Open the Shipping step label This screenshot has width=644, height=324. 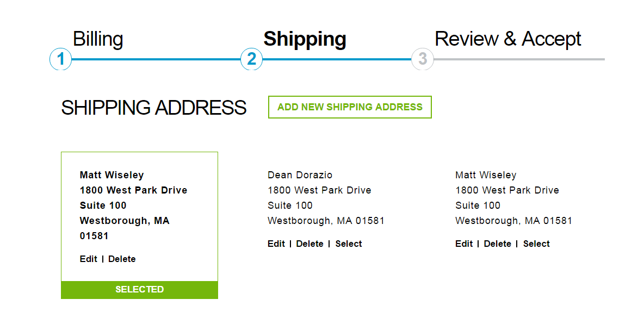305,40
